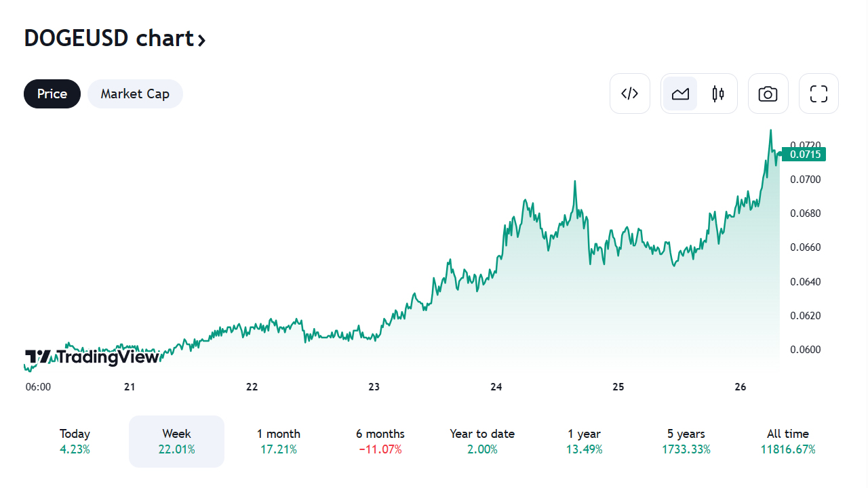This screenshot has width=868, height=488.
Task: Display the 5 years range
Action: 686,441
